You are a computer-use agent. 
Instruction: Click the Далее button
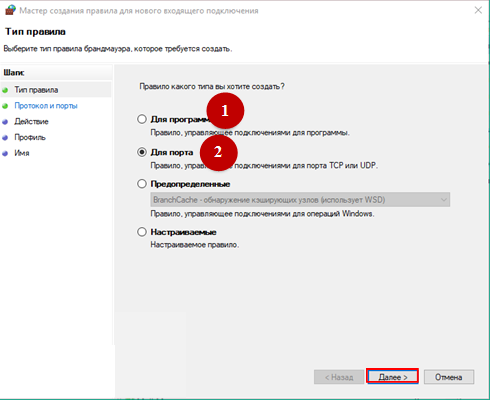coord(393,377)
